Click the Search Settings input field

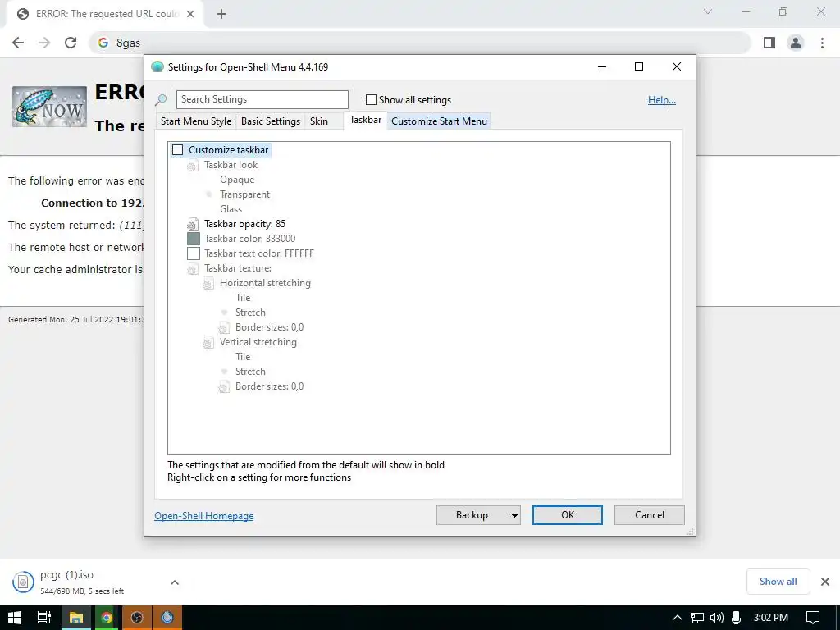point(262,99)
